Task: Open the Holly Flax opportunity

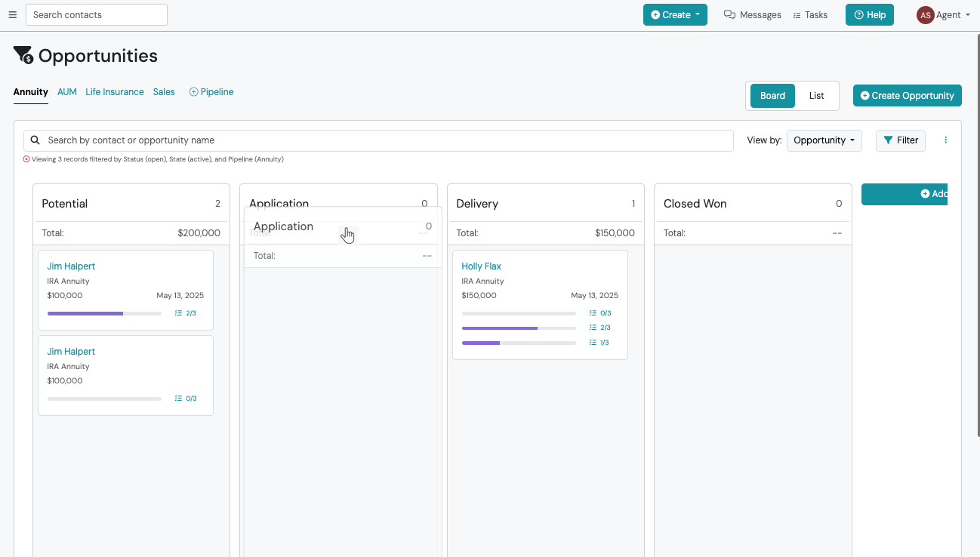Action: (481, 266)
